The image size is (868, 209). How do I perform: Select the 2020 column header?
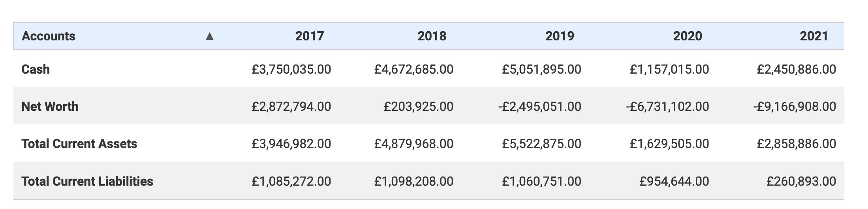coord(688,36)
